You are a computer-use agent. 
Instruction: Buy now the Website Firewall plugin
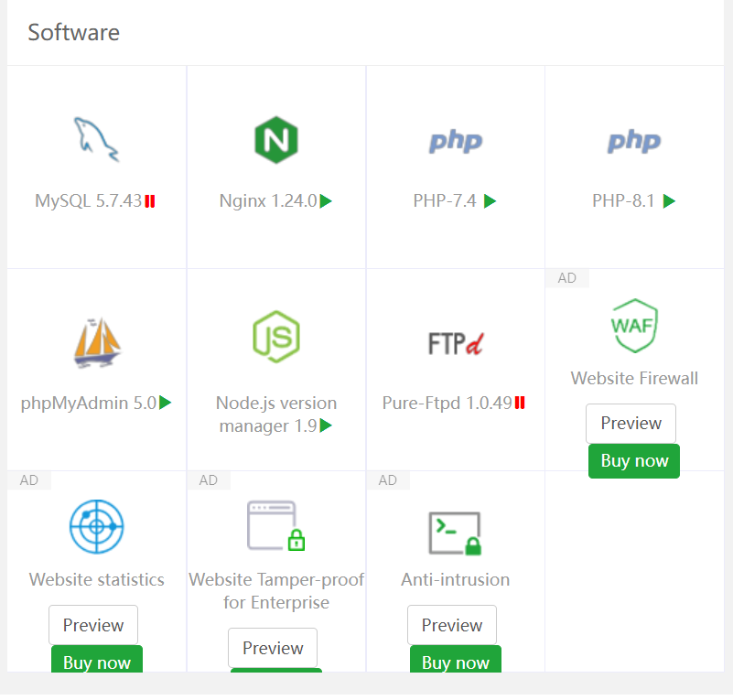634,461
